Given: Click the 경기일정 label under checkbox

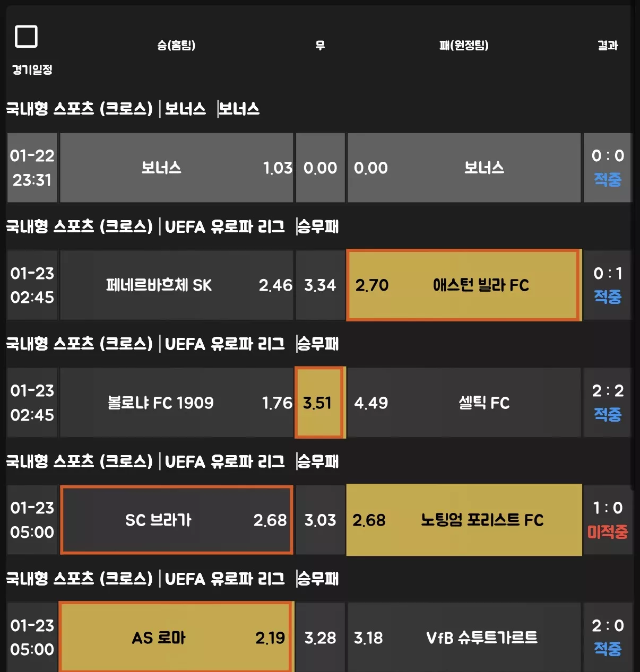Looking at the screenshot, I should pyautogui.click(x=32, y=69).
